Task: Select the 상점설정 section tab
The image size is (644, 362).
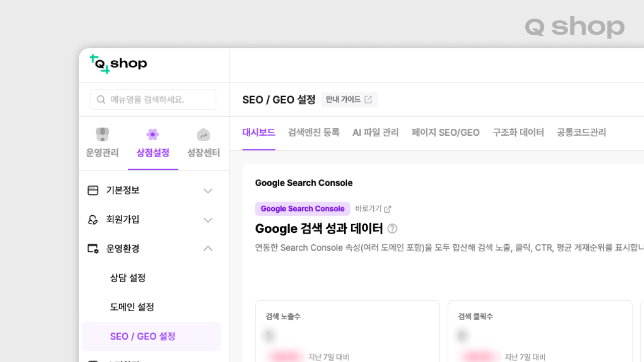Action: [x=152, y=153]
